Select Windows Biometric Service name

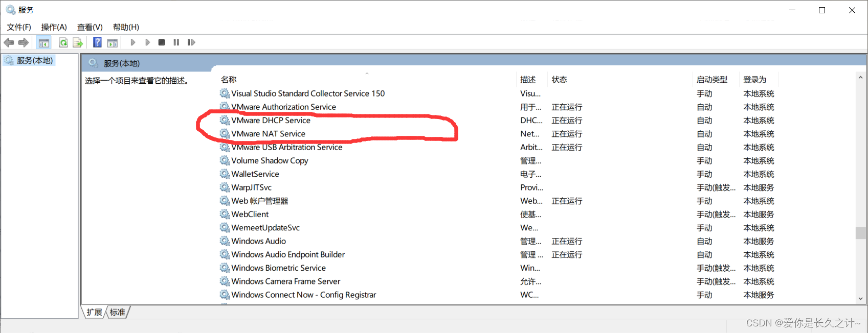point(278,268)
